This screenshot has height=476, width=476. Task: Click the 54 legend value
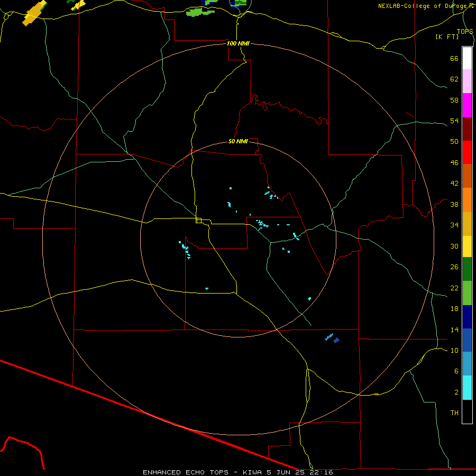454,121
